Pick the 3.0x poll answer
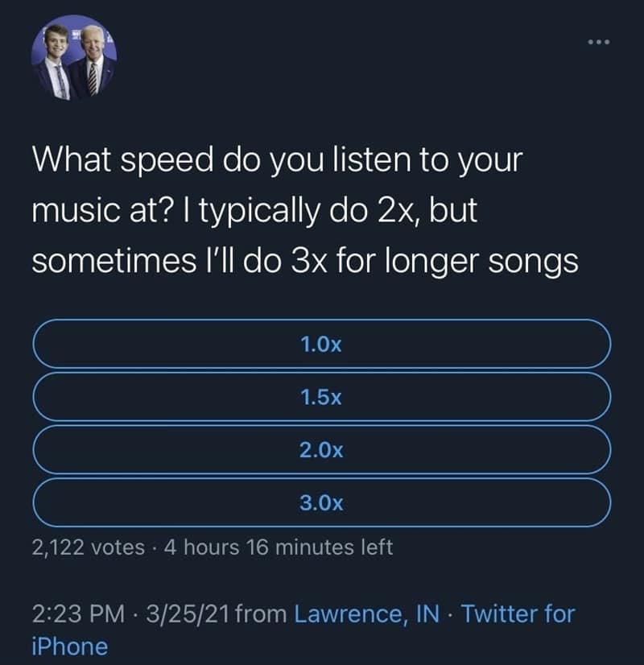Screen dimensions: 644x665 [321, 503]
